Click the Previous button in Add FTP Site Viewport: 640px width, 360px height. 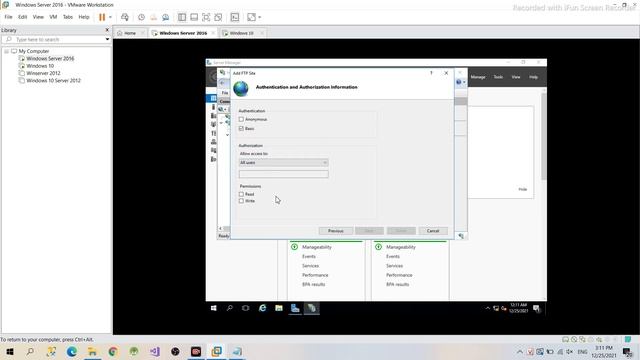pos(336,231)
